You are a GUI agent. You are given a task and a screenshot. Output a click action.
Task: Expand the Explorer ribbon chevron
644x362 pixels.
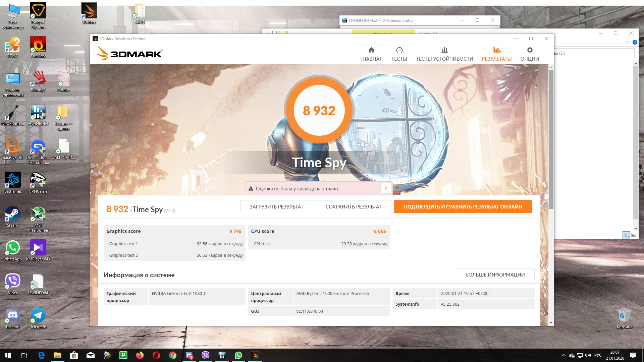(628, 43)
